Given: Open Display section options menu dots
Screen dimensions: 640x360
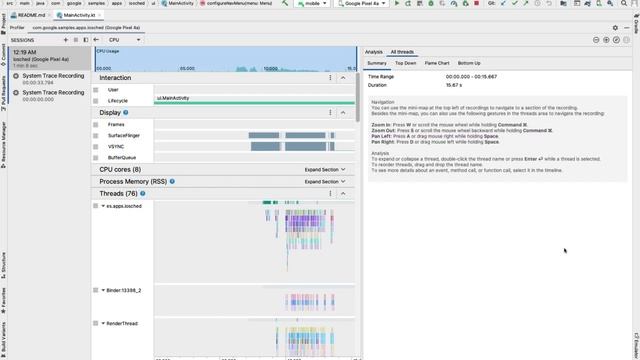Looking at the screenshot, I should 330,112.
